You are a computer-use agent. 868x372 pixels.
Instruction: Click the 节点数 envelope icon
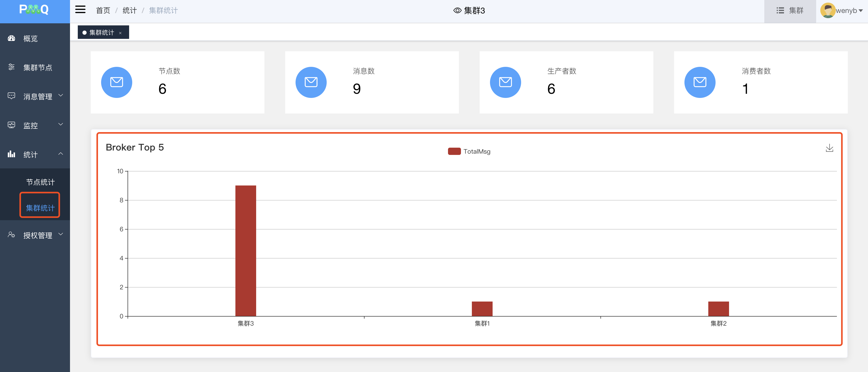[117, 82]
